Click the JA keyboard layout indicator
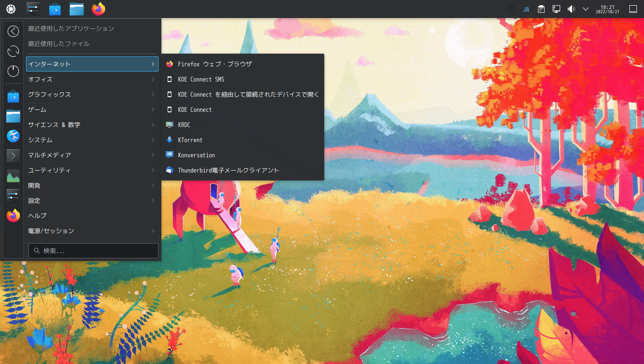 tap(526, 9)
